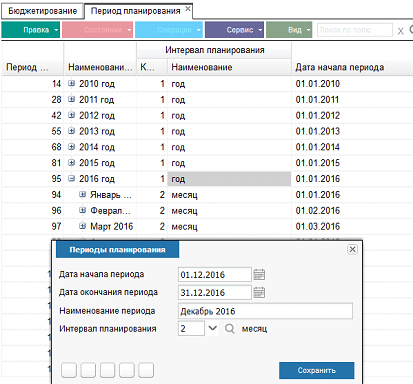This screenshot has height=384, width=413.
Task: Open the Вид dropdown menu
Action: pyautogui.click(x=289, y=30)
